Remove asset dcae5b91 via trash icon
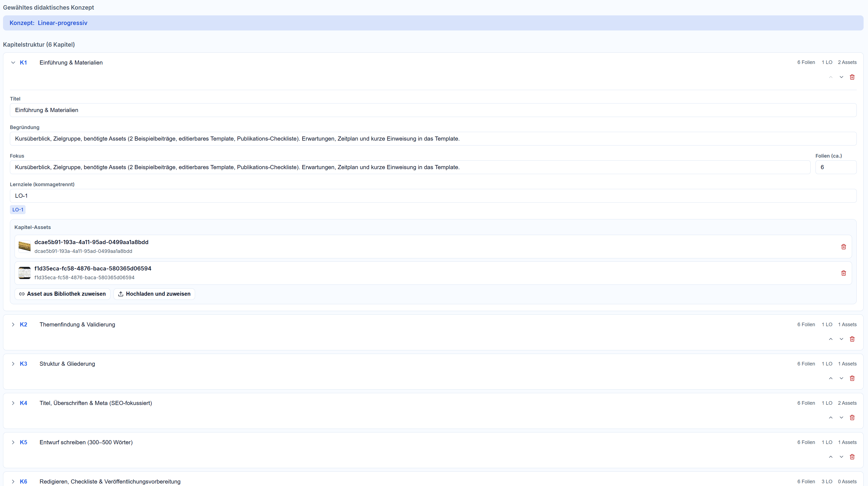 tap(843, 247)
